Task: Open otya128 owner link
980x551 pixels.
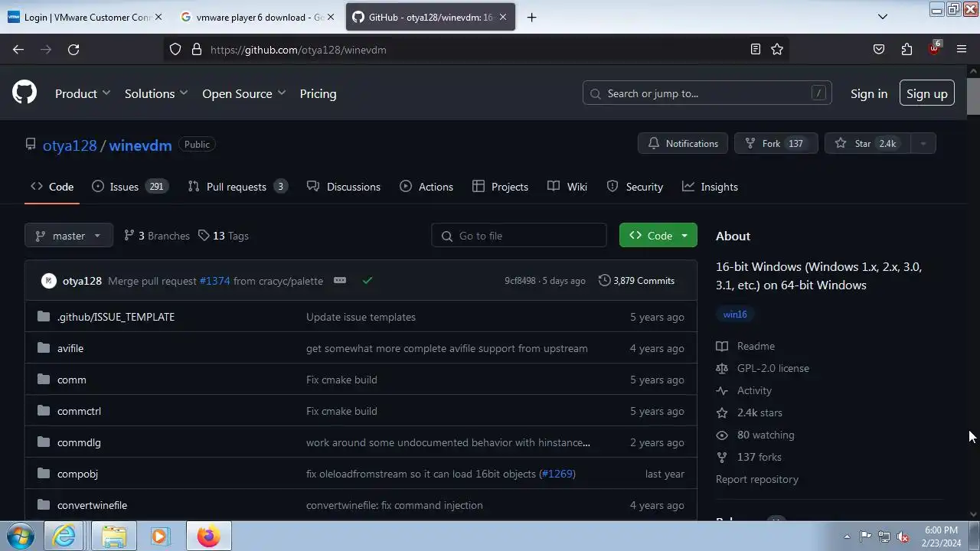Action: point(70,145)
